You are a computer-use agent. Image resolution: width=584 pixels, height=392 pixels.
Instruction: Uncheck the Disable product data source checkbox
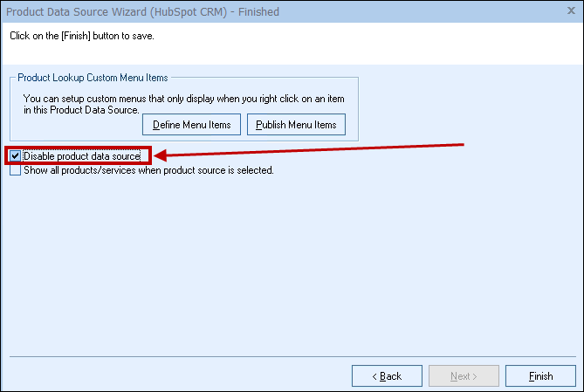[16, 156]
